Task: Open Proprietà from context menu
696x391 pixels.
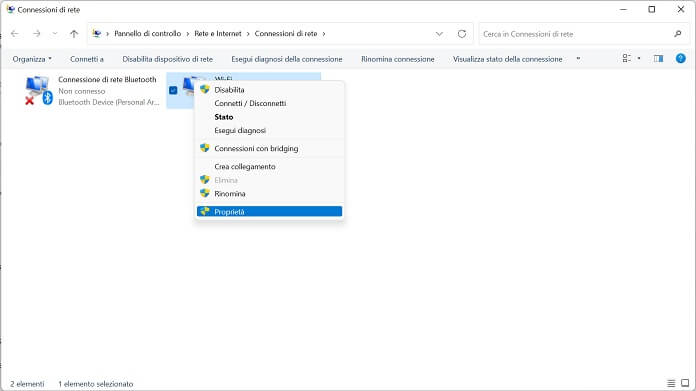Action: click(269, 212)
